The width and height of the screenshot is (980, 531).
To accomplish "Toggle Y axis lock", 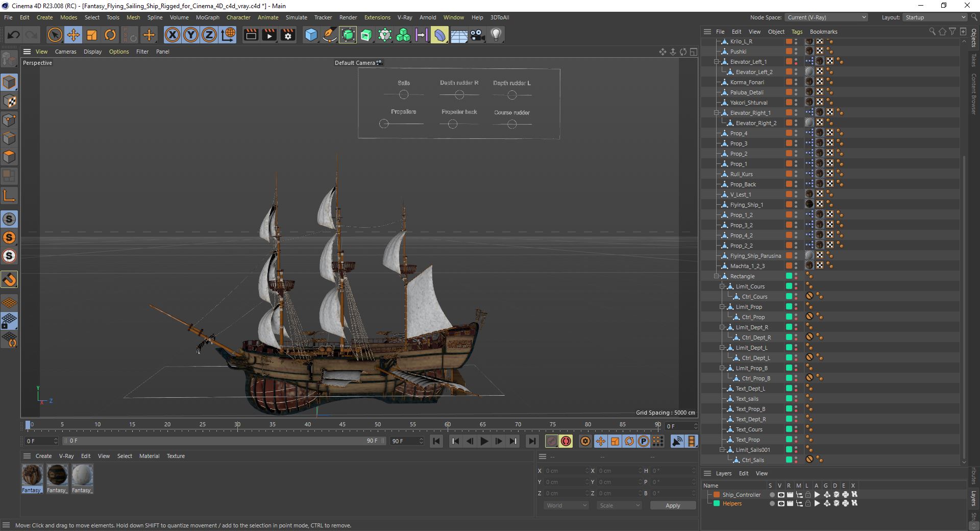I will pyautogui.click(x=191, y=35).
